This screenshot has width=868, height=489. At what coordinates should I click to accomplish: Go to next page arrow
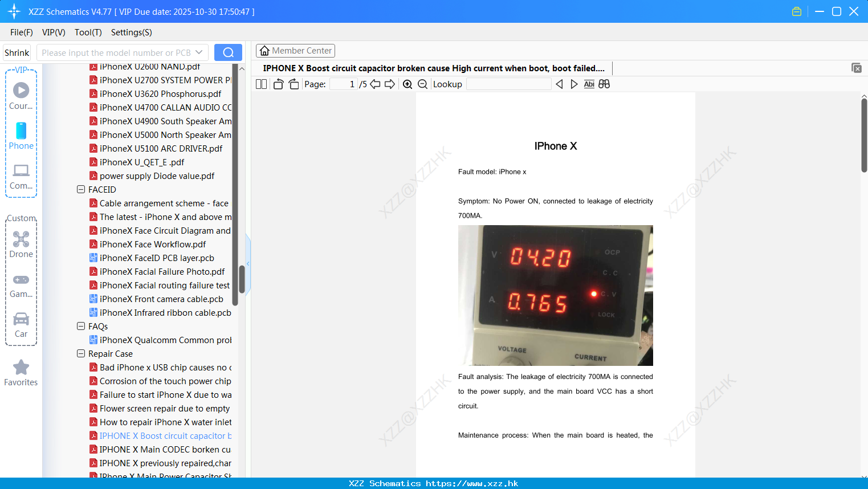tap(390, 84)
